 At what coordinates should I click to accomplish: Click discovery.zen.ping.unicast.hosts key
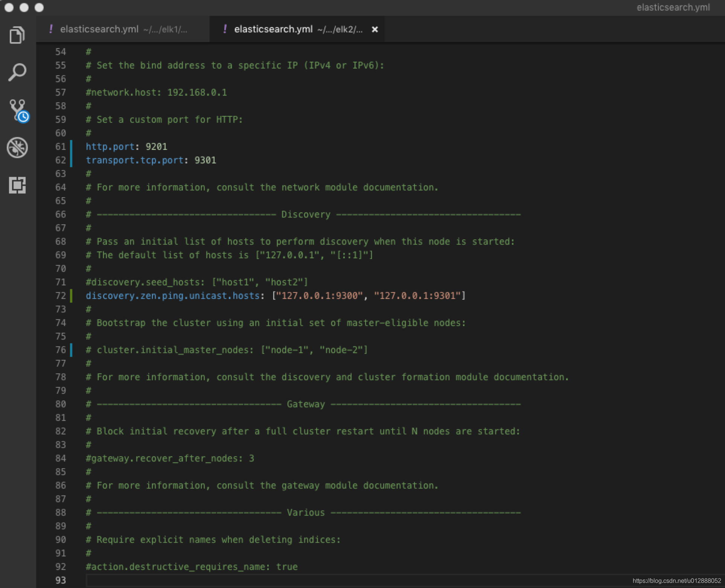coord(172,296)
